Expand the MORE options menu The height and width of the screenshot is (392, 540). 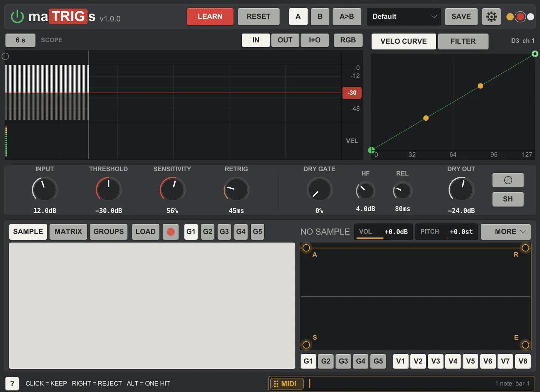coord(506,232)
